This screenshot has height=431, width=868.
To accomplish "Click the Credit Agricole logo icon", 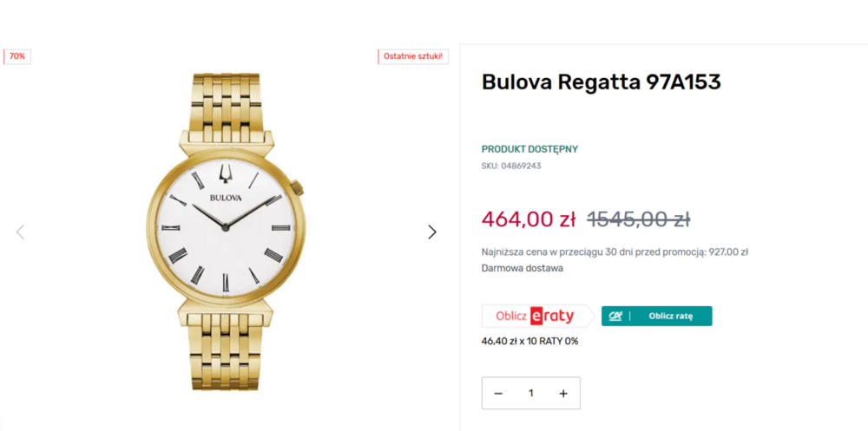I will click(617, 317).
